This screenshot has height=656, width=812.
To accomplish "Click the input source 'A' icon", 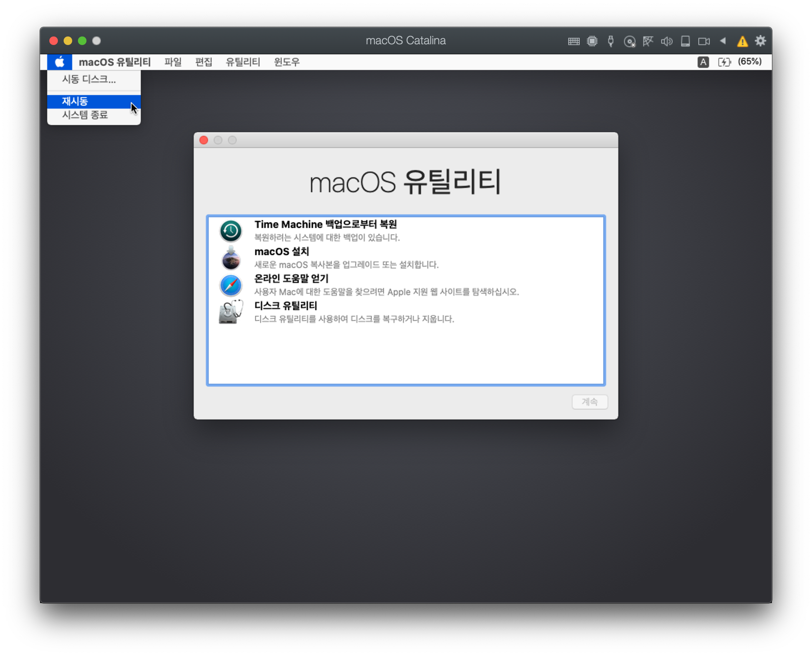I will pos(703,62).
